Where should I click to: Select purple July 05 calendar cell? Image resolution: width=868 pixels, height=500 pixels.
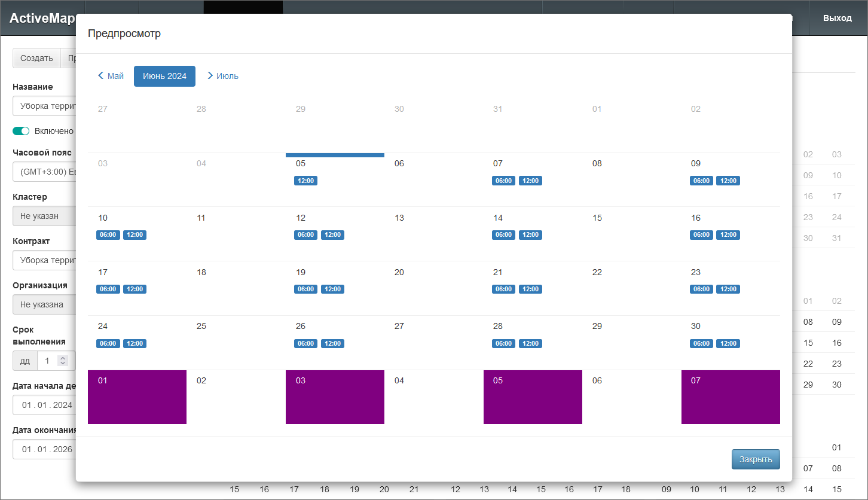click(x=533, y=397)
